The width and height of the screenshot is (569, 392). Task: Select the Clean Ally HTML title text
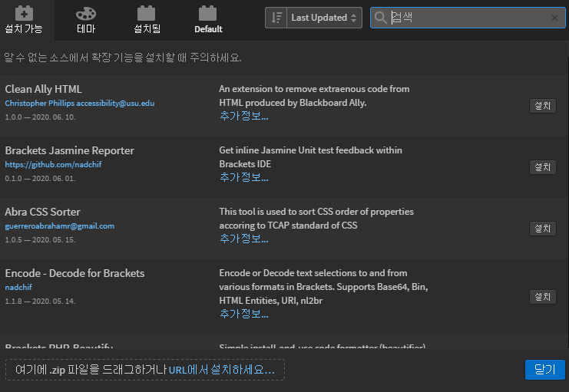point(43,89)
